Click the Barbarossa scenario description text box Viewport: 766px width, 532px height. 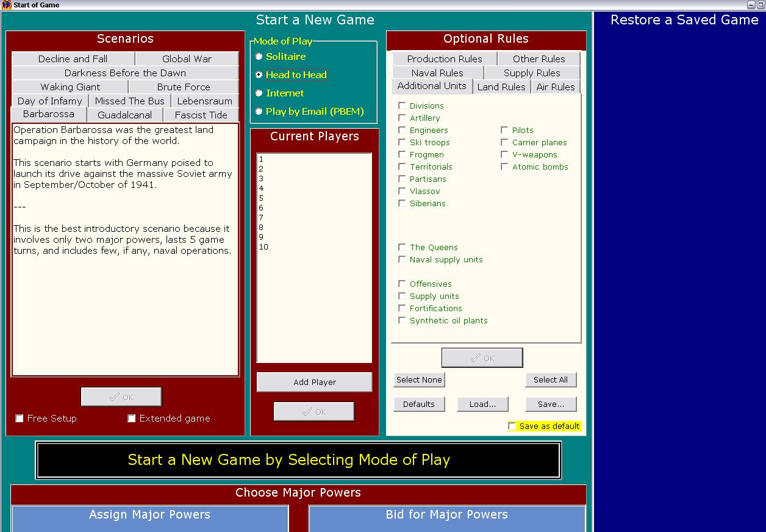click(x=125, y=250)
